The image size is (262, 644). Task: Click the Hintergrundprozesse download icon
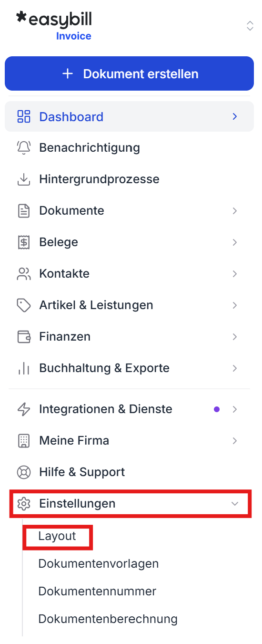coord(23,179)
